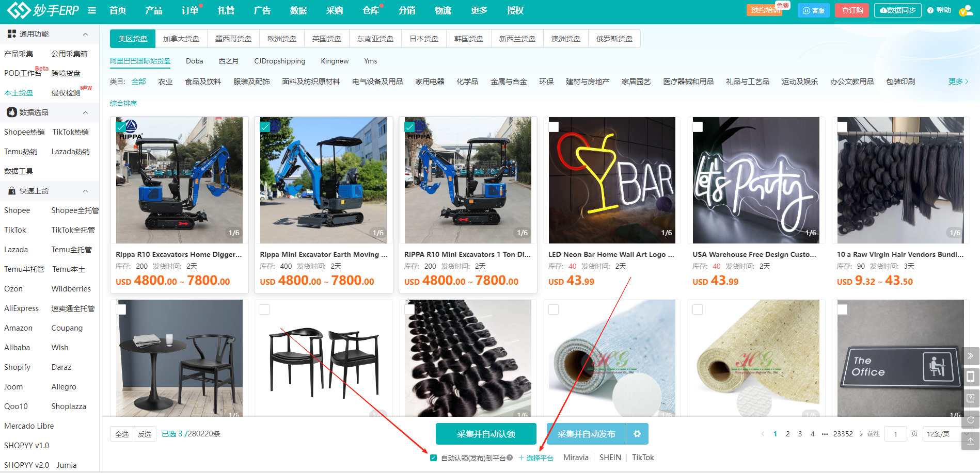Viewport: 980px width, 473px height.
Task: Toggle the sidebar hamburger menu icon
Action: (92, 10)
